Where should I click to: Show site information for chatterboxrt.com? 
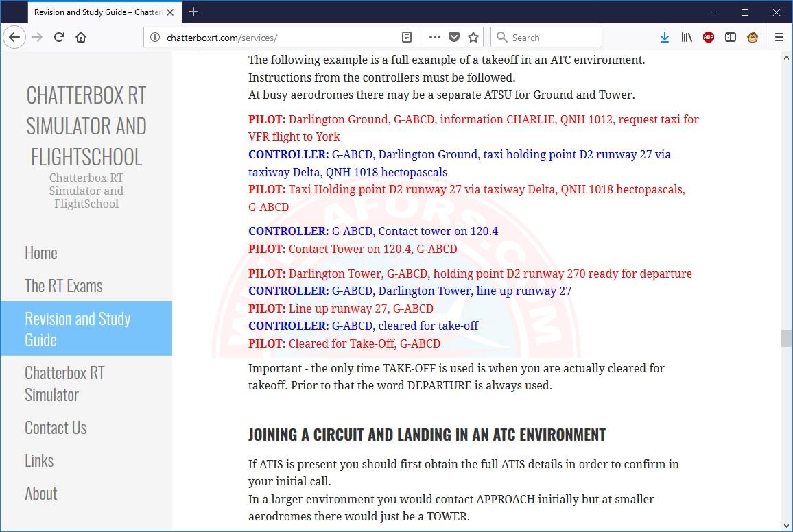tap(155, 38)
